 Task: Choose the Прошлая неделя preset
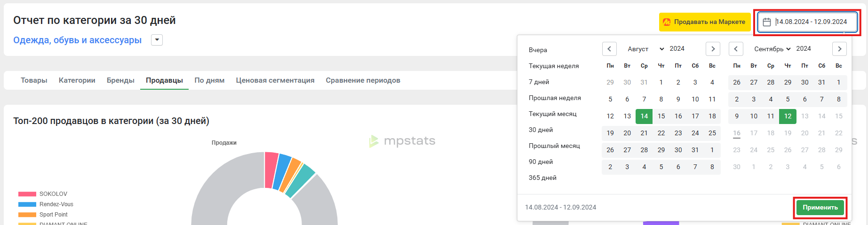click(x=555, y=98)
